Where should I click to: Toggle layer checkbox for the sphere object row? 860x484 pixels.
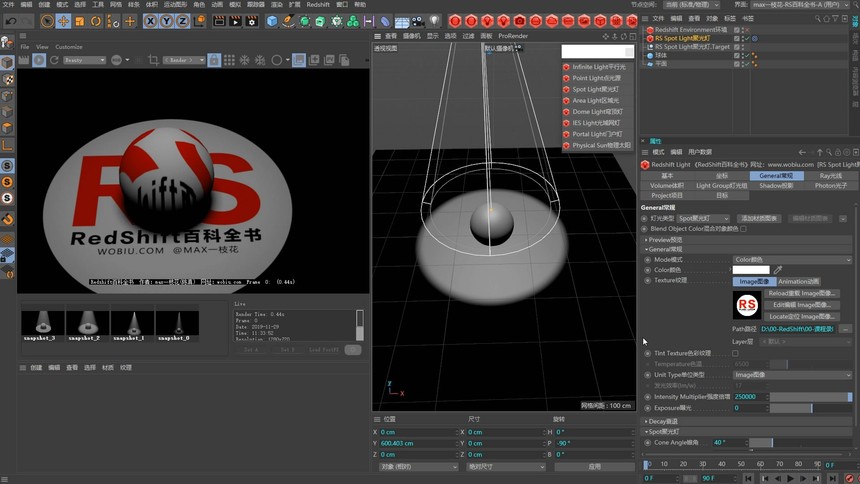click(737, 55)
